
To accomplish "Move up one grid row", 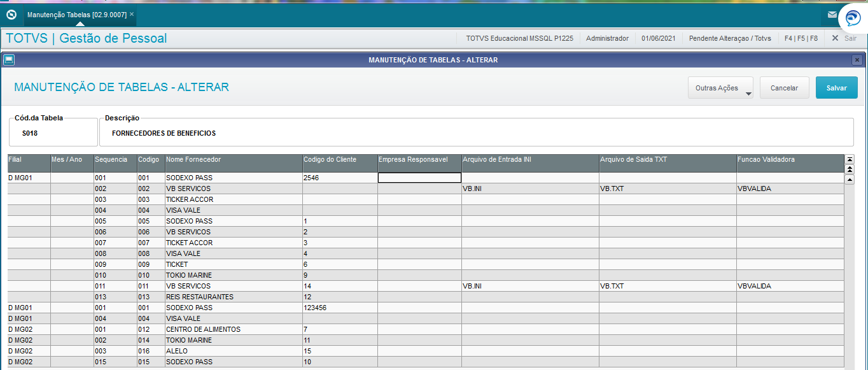I will [850, 180].
